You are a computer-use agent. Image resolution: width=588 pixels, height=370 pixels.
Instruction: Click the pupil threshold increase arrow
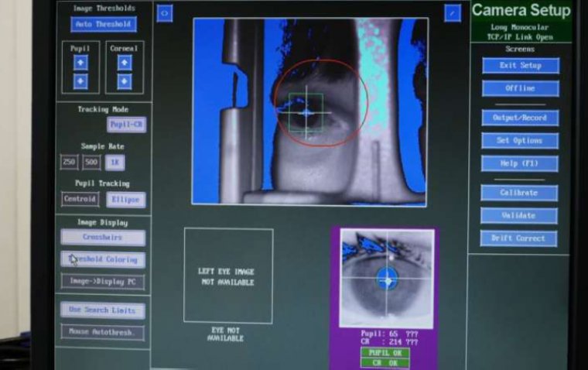click(x=80, y=62)
